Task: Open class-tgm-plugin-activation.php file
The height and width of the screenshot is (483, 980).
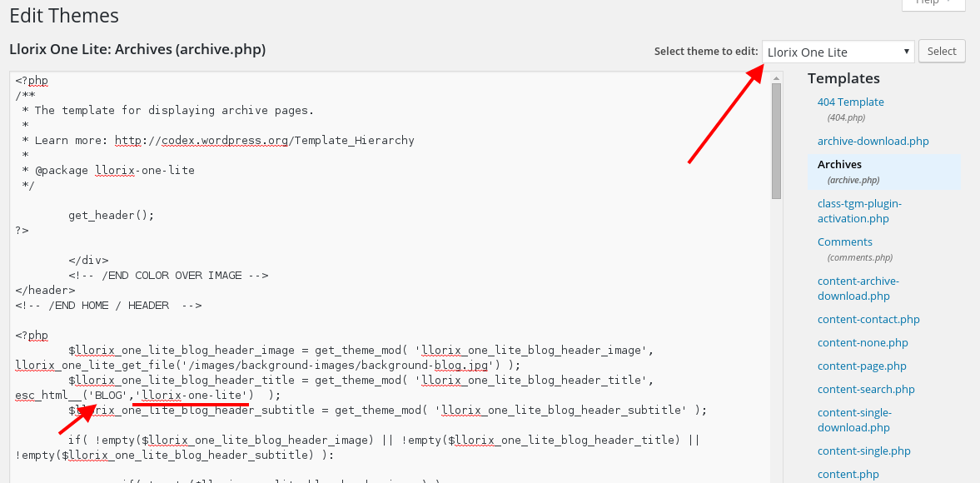Action: [x=859, y=212]
